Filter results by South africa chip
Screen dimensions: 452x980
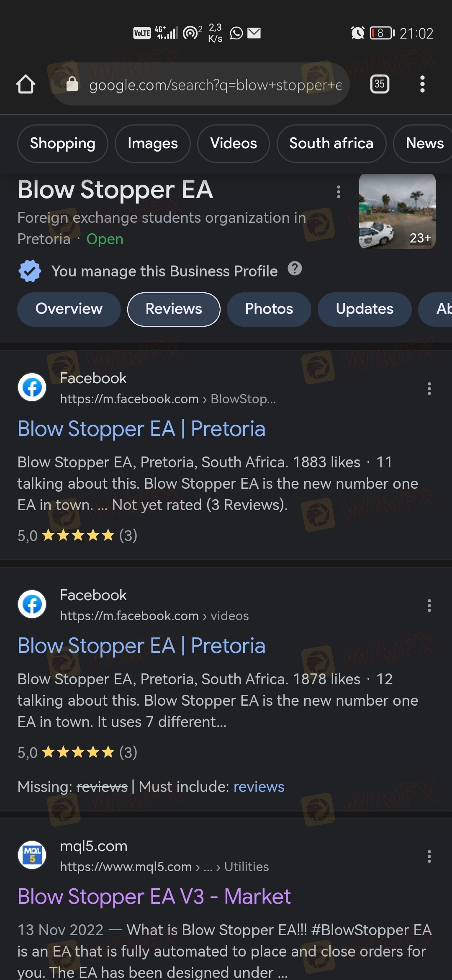pyautogui.click(x=331, y=144)
